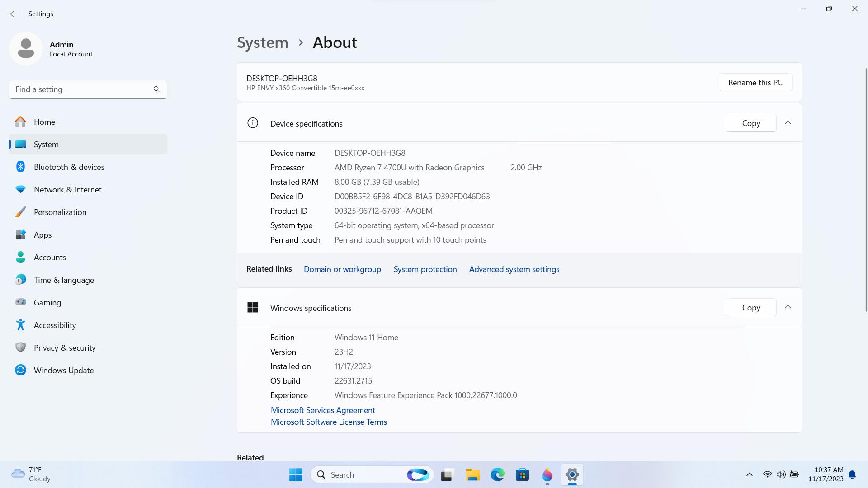Click the search magnifier in Find a setting

coord(156,89)
